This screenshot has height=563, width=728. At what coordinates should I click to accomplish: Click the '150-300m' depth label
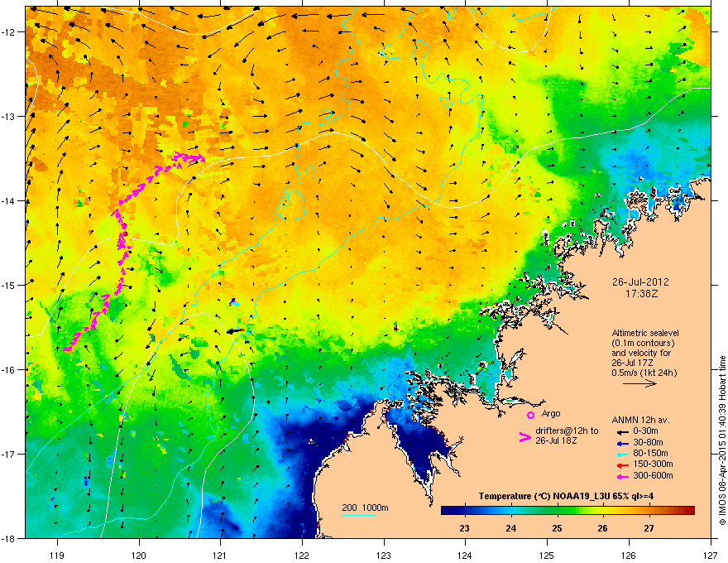(x=653, y=464)
